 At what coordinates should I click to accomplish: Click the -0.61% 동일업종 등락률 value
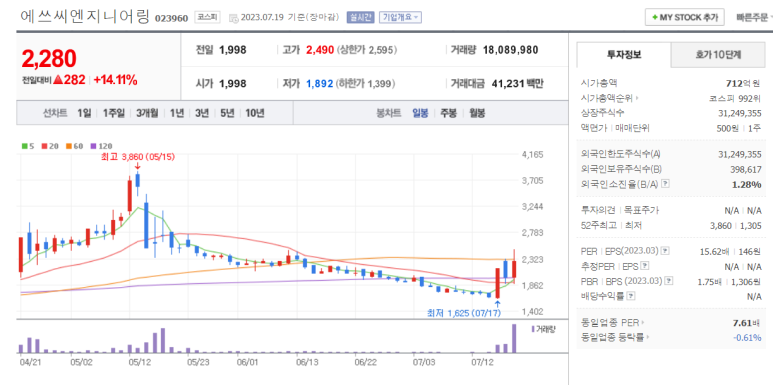[x=747, y=338]
